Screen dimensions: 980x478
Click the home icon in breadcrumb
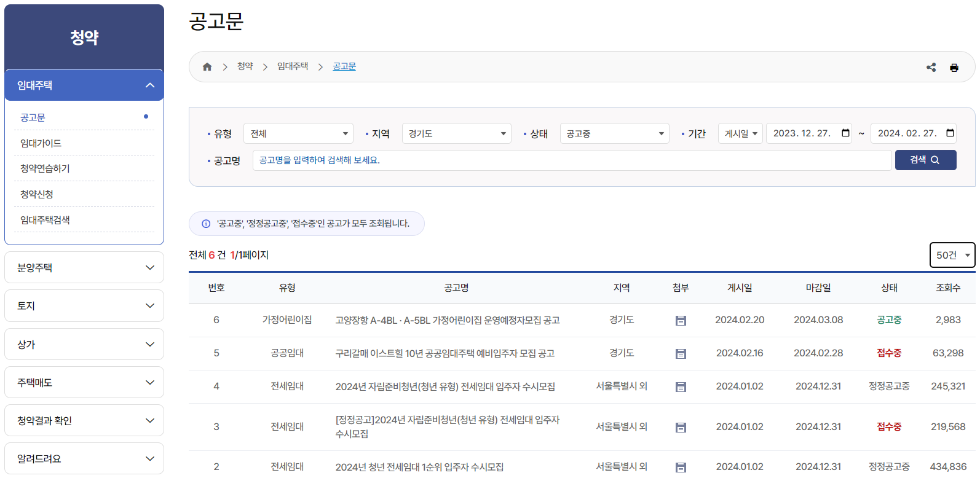tap(207, 67)
